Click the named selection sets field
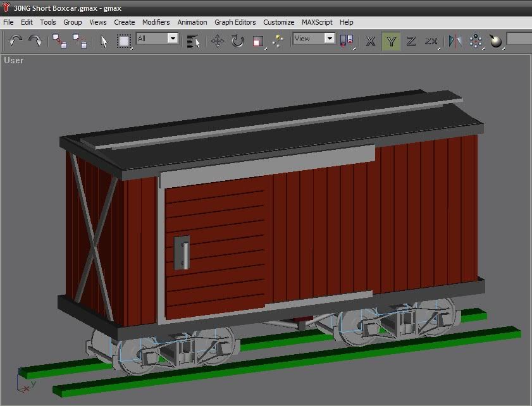Screen dimensions: 532x406 tap(519, 39)
